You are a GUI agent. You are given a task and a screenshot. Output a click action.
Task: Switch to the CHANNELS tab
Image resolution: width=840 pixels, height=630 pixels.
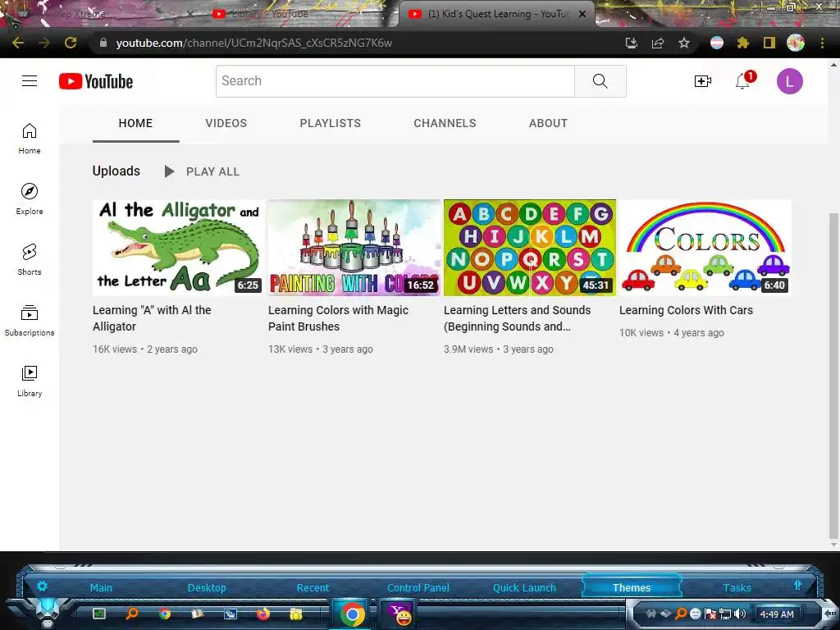(x=445, y=123)
